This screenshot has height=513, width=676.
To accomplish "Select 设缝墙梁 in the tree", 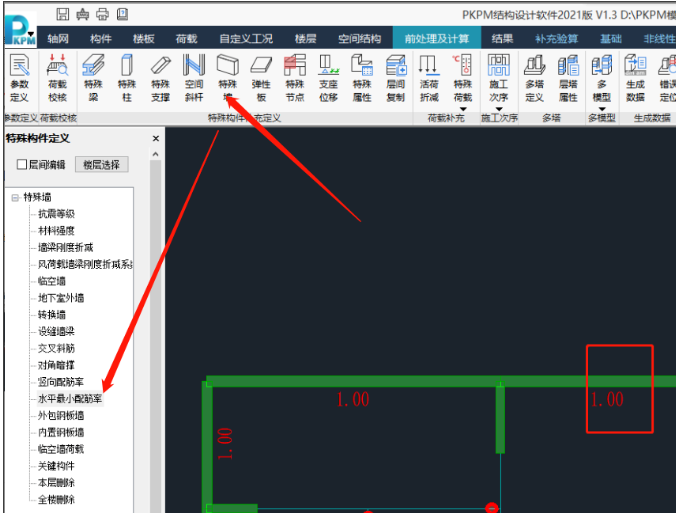I will [x=56, y=332].
